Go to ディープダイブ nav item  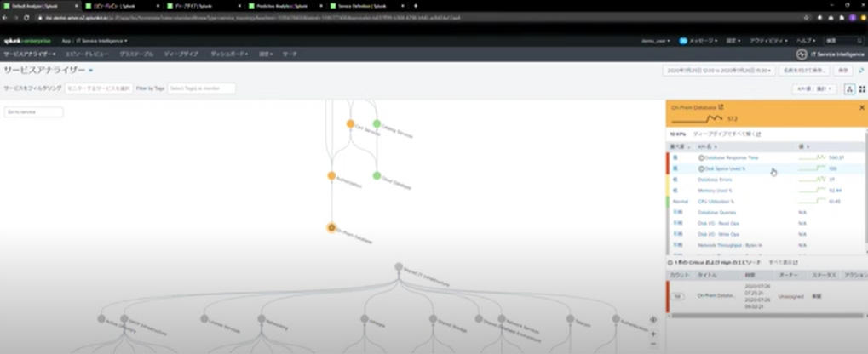pos(181,54)
